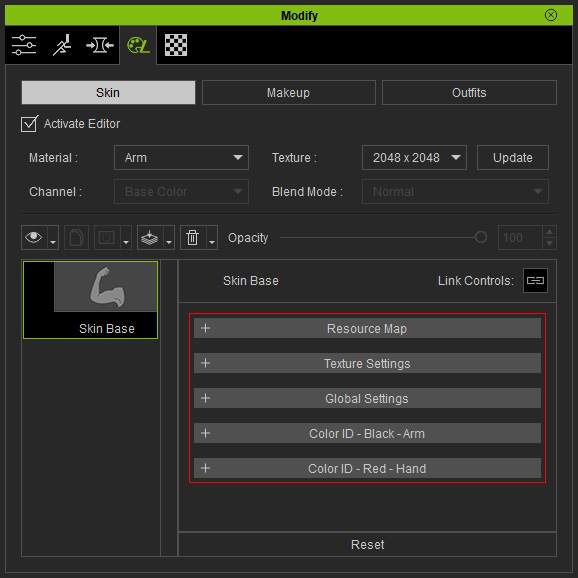Click the Opacity slider handle
The image size is (578, 578).
point(481,237)
